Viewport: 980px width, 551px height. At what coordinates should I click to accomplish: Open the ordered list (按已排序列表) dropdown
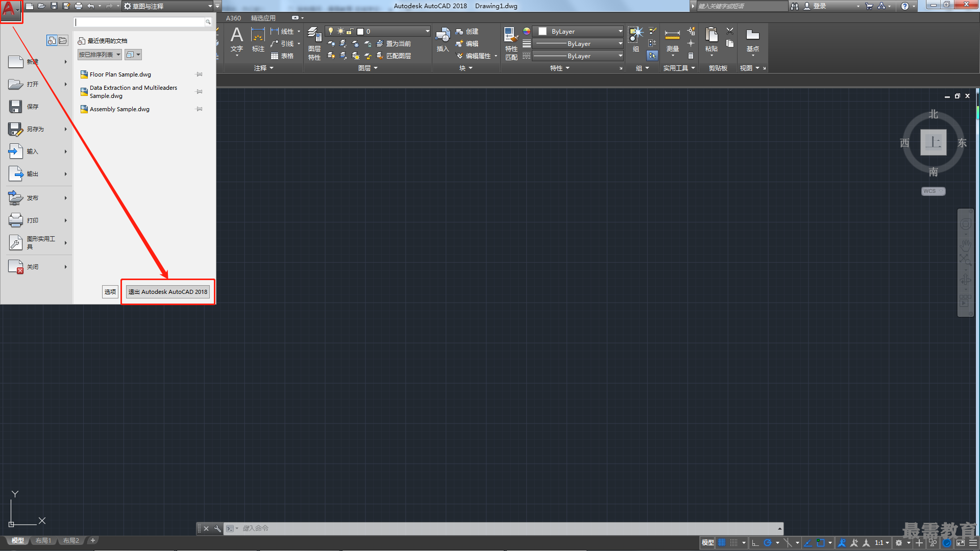click(100, 55)
